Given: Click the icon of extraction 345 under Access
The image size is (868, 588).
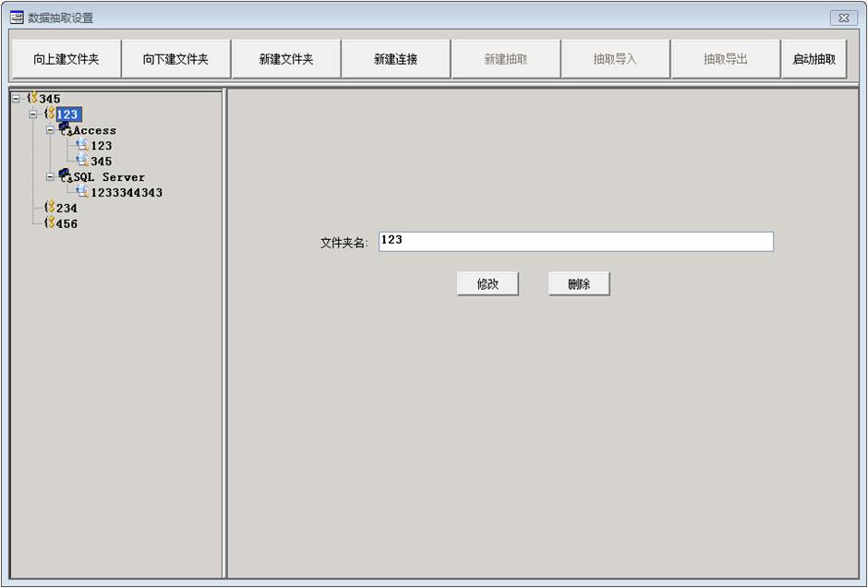Looking at the screenshot, I should click(82, 161).
